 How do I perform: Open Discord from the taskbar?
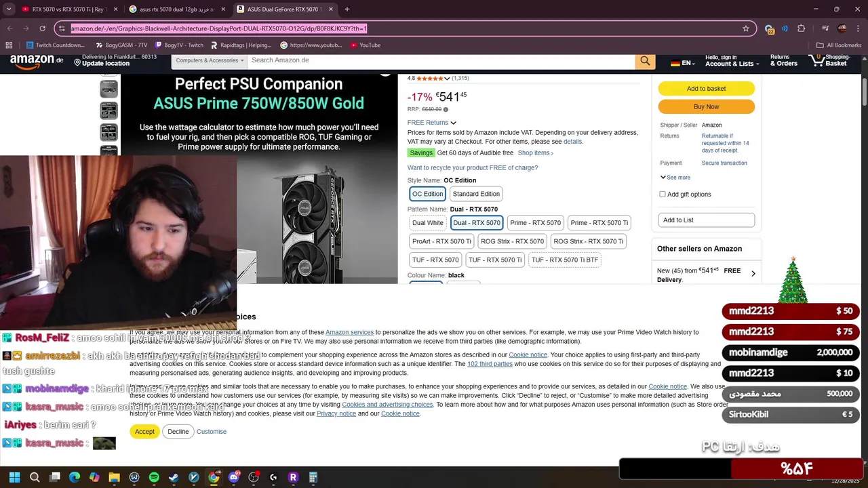(x=234, y=477)
